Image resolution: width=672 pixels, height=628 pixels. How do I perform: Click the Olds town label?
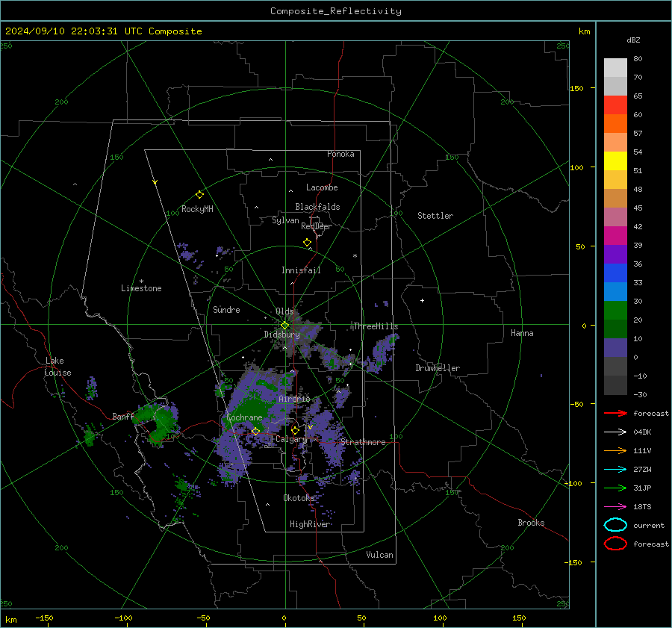[284, 311]
